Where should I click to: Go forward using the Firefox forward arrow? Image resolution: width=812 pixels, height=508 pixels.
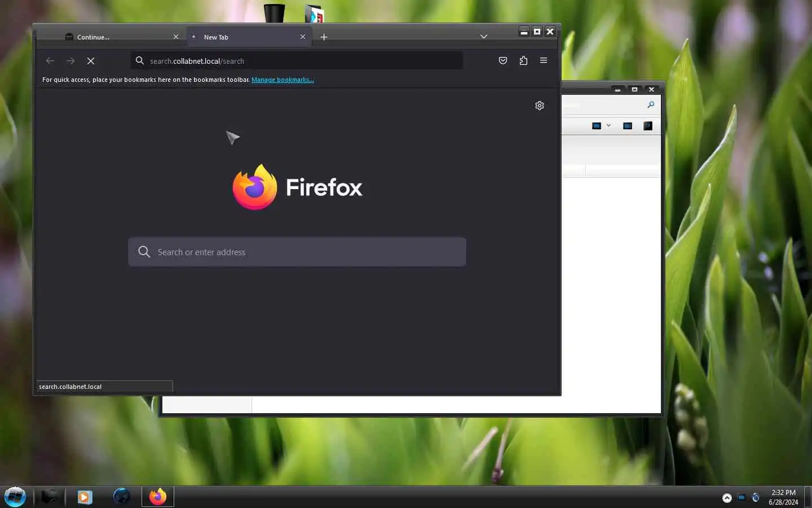[70, 61]
